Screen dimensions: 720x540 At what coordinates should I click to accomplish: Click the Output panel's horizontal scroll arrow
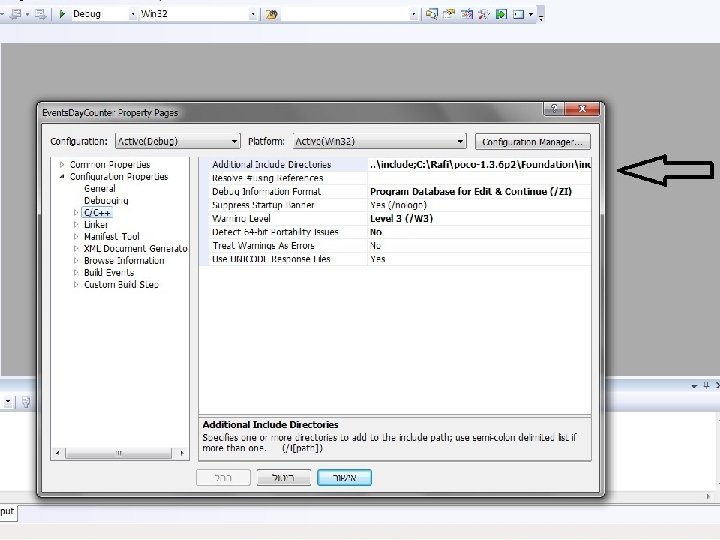[x=708, y=496]
